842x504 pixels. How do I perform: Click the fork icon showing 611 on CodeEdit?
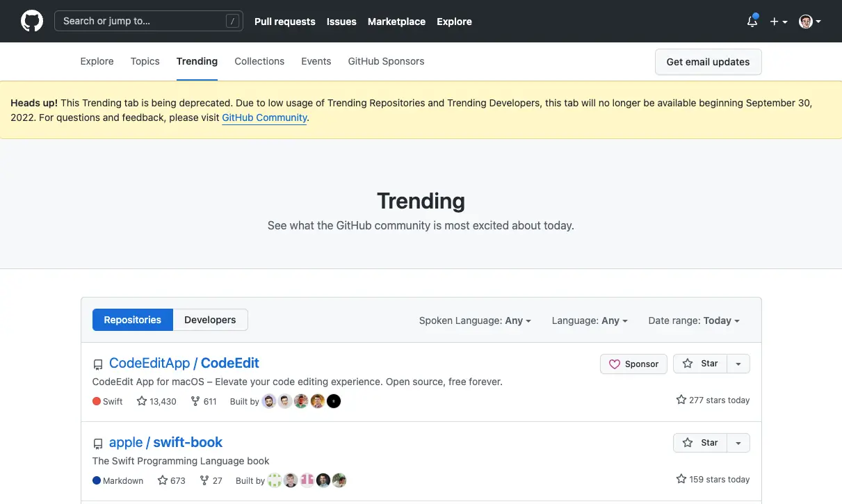click(197, 401)
